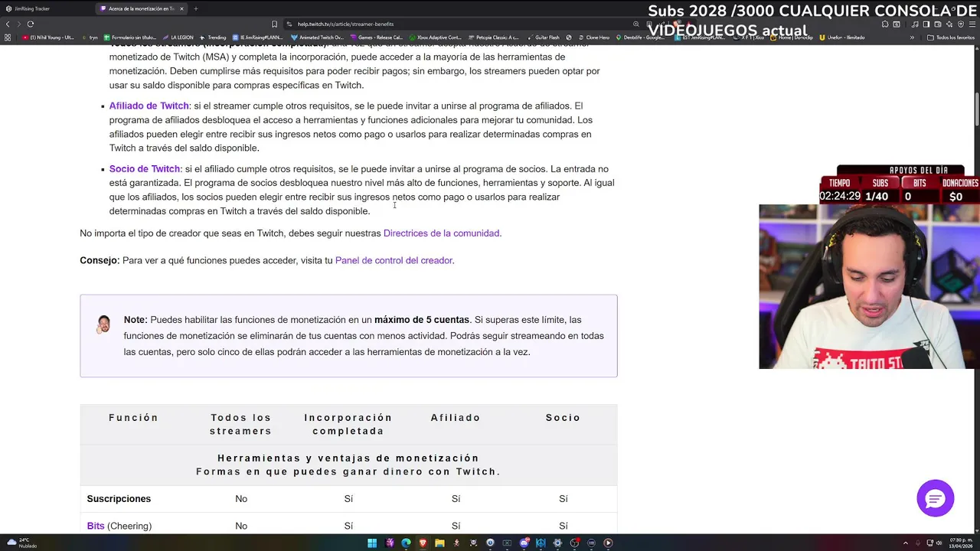Expand the hidden bookmarks overflow chevron
Viewport: 980px width, 551px height.
(x=912, y=37)
